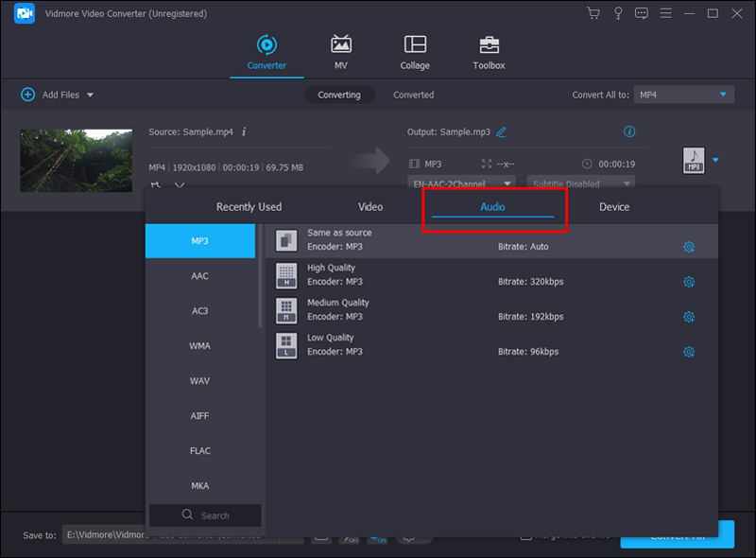Click the Same as source preset icon
Image resolution: width=756 pixels, height=558 pixels.
coord(286,240)
